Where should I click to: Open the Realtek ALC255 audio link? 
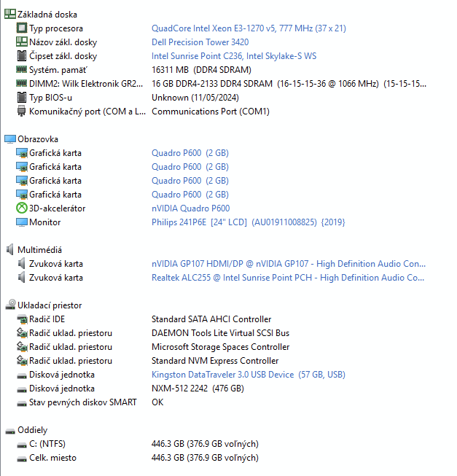288,278
